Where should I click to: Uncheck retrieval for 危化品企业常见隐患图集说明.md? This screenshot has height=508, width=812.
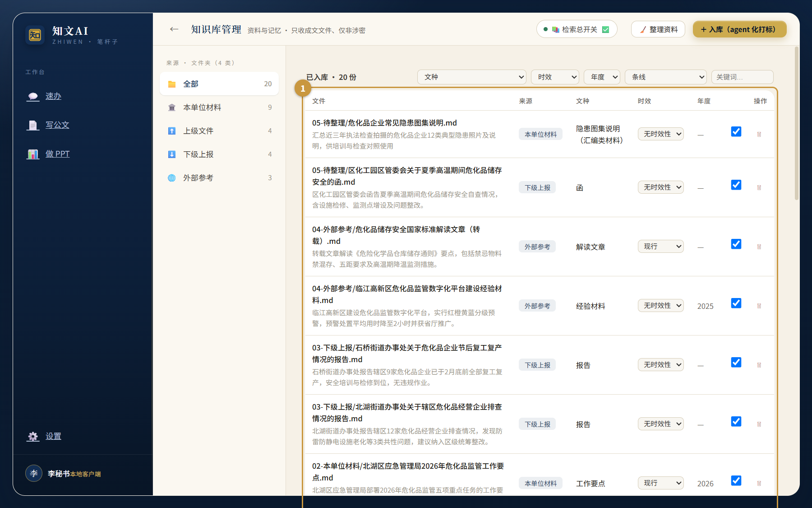tap(736, 131)
